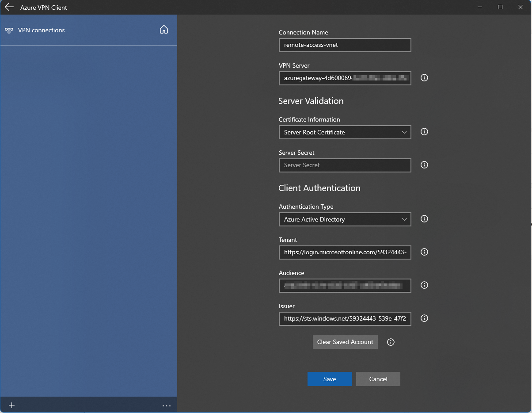Click the VPN connections icon
The width and height of the screenshot is (532, 413).
pos(9,31)
